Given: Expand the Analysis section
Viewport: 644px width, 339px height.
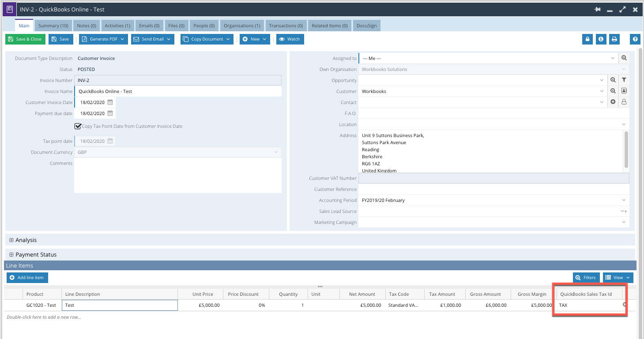Looking at the screenshot, I should (x=12, y=240).
